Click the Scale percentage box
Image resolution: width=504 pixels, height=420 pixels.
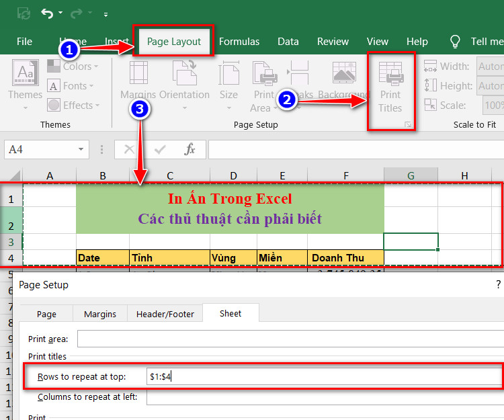pos(493,105)
